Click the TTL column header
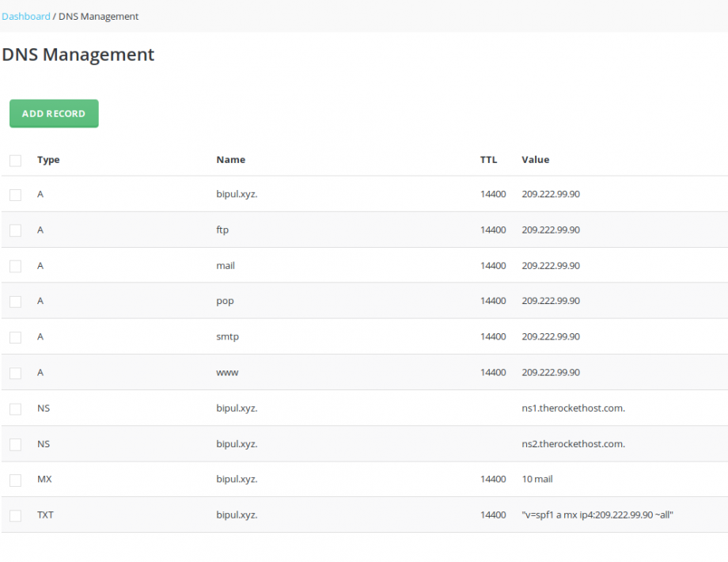This screenshot has height=562, width=728. point(488,160)
